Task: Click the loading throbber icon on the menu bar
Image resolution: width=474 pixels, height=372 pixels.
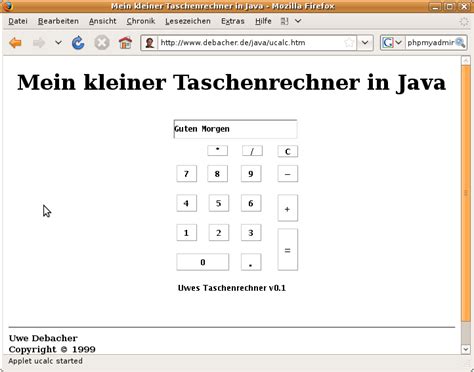Action: [x=464, y=22]
